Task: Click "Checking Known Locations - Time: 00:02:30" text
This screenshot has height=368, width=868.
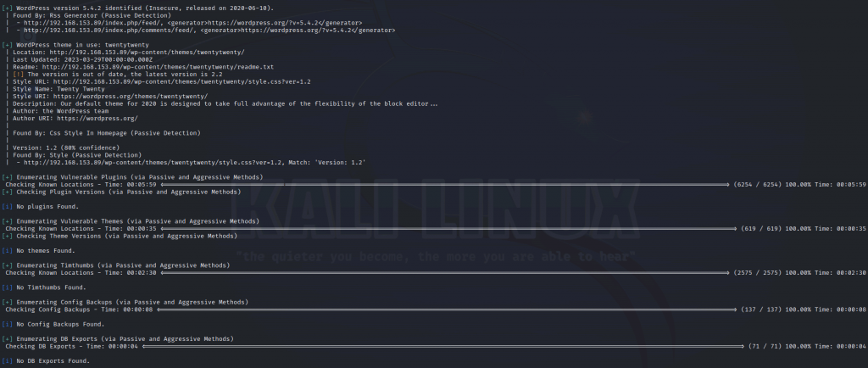Action: 81,273
